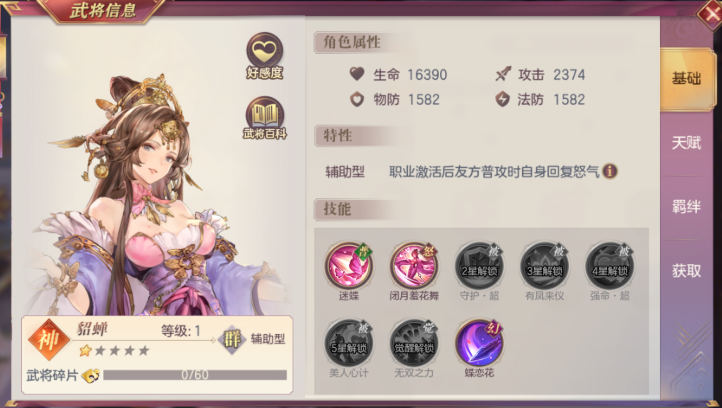Select the 闭月羞花舞 skill icon
This screenshot has width=722, height=408.
pyautogui.click(x=414, y=266)
